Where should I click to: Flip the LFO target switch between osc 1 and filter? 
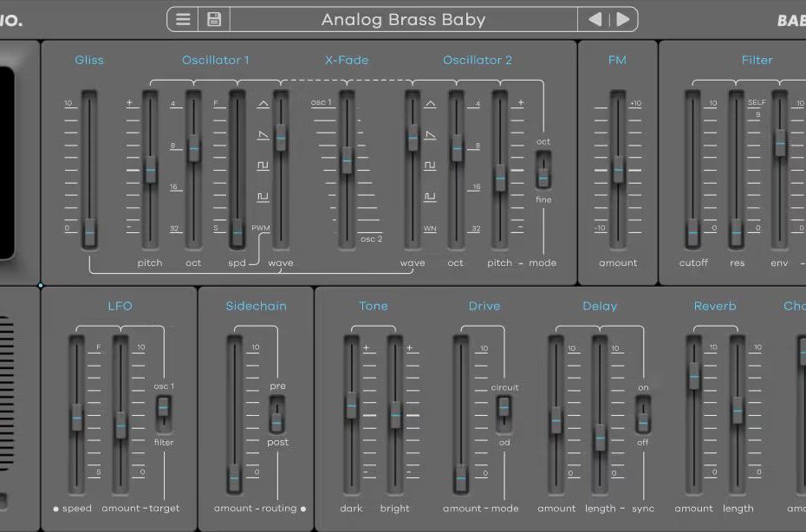click(163, 413)
